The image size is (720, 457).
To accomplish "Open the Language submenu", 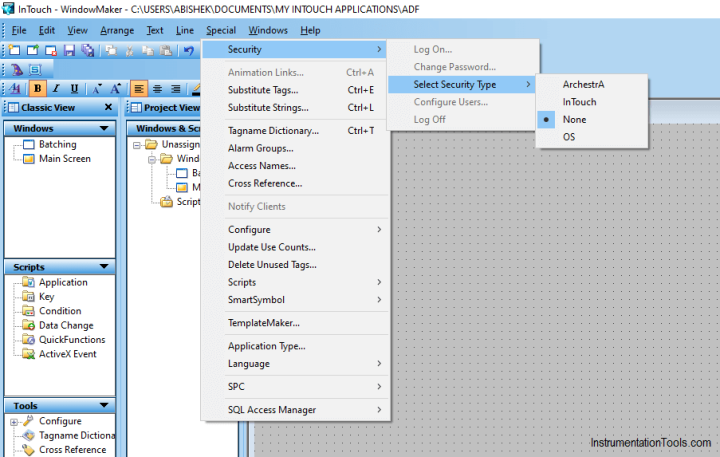I will tap(296, 364).
